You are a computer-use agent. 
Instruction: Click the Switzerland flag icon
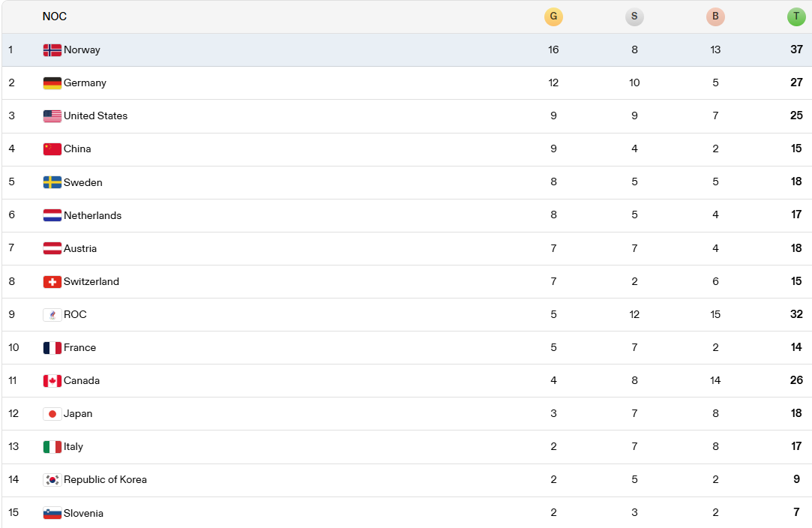tap(52, 282)
